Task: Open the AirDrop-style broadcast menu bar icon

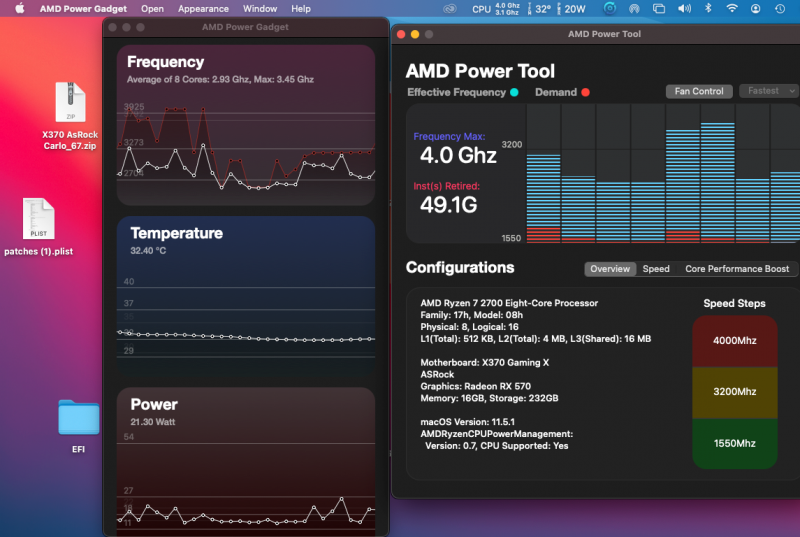Action: click(634, 9)
